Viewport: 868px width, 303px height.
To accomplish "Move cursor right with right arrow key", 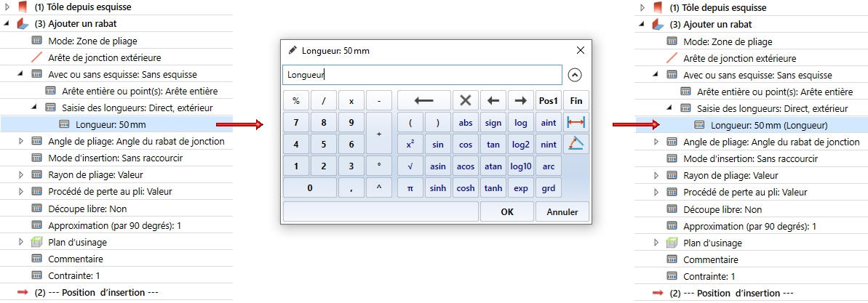I will click(x=521, y=100).
